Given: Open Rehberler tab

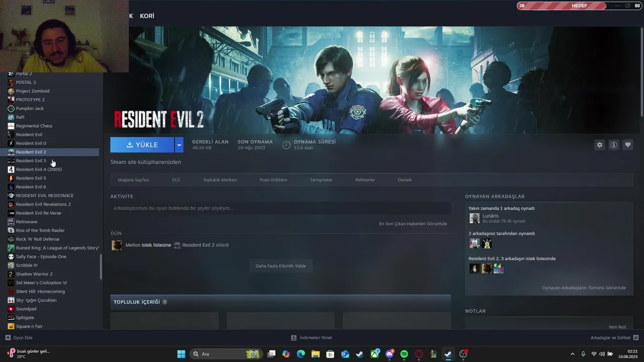Looking at the screenshot, I should point(365,180).
